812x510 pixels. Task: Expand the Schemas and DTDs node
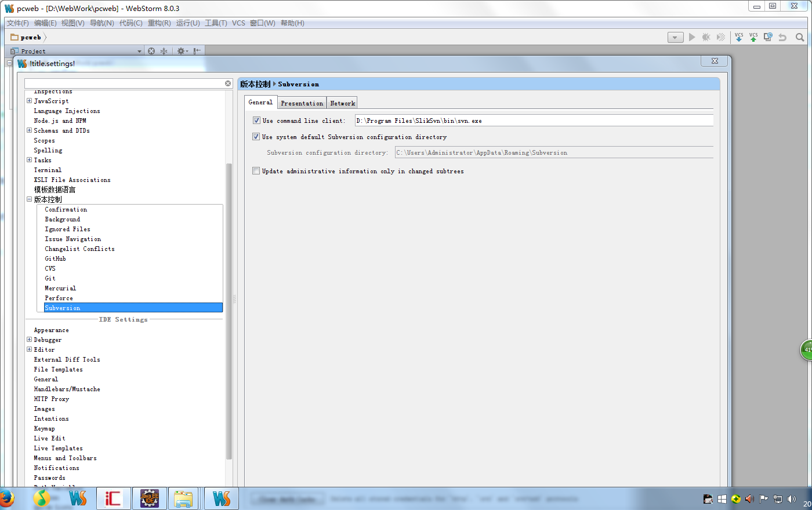29,130
